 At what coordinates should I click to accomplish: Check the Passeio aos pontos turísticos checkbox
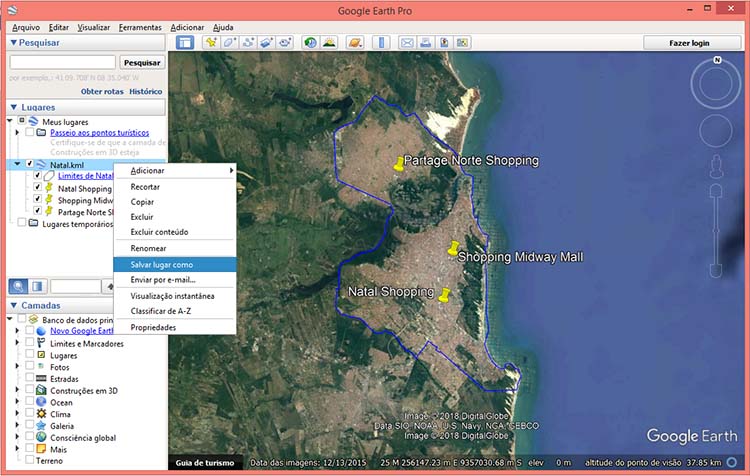[30, 132]
